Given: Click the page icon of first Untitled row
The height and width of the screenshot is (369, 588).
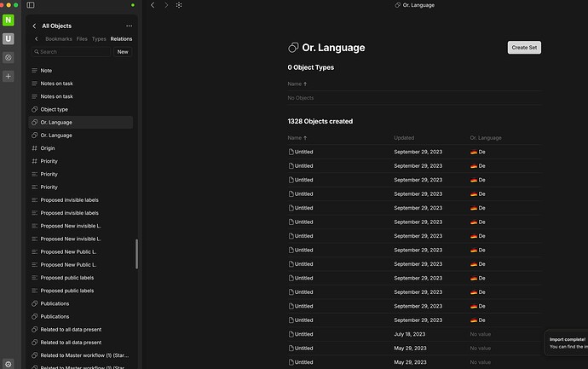Looking at the screenshot, I should (291, 152).
